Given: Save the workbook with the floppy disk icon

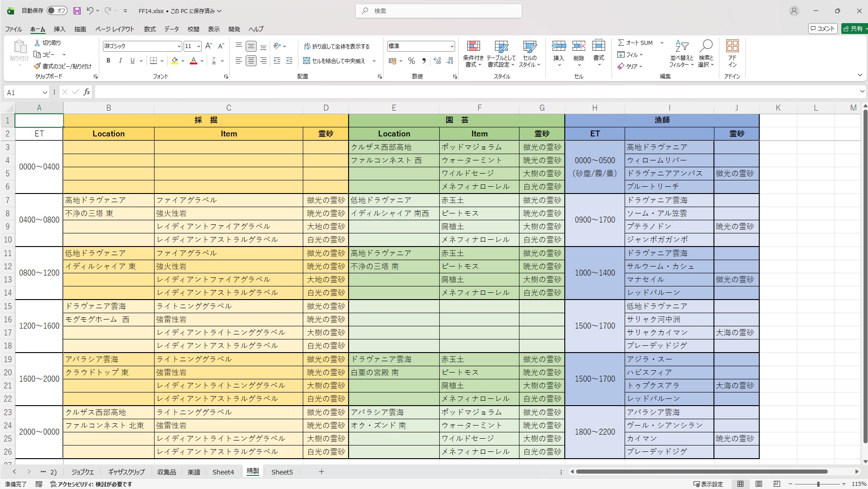Looking at the screenshot, I should pyautogui.click(x=77, y=11).
